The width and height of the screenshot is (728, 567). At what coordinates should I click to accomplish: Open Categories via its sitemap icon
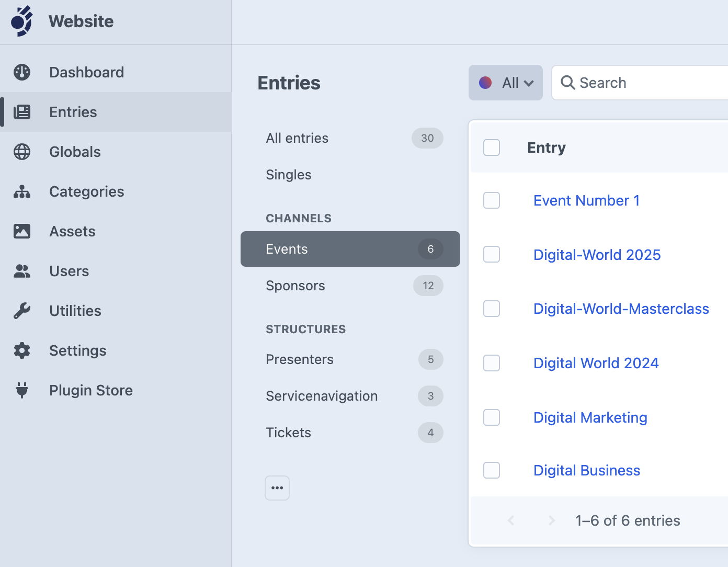21,191
